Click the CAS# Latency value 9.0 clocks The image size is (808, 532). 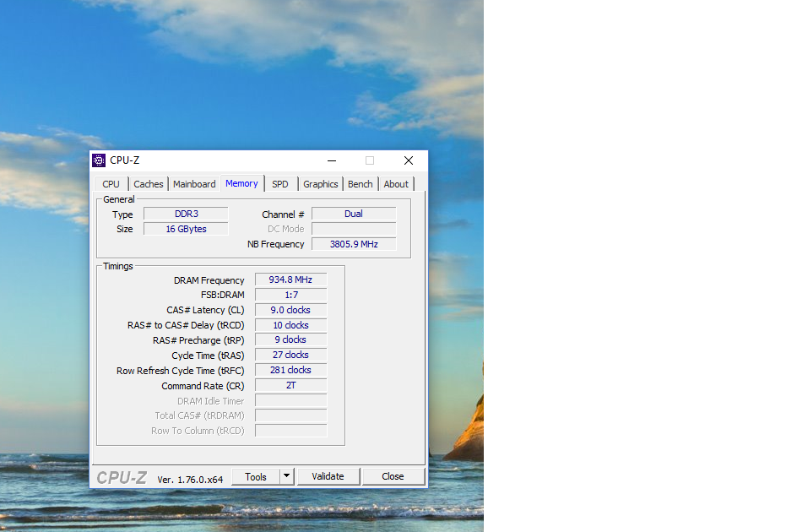click(291, 310)
